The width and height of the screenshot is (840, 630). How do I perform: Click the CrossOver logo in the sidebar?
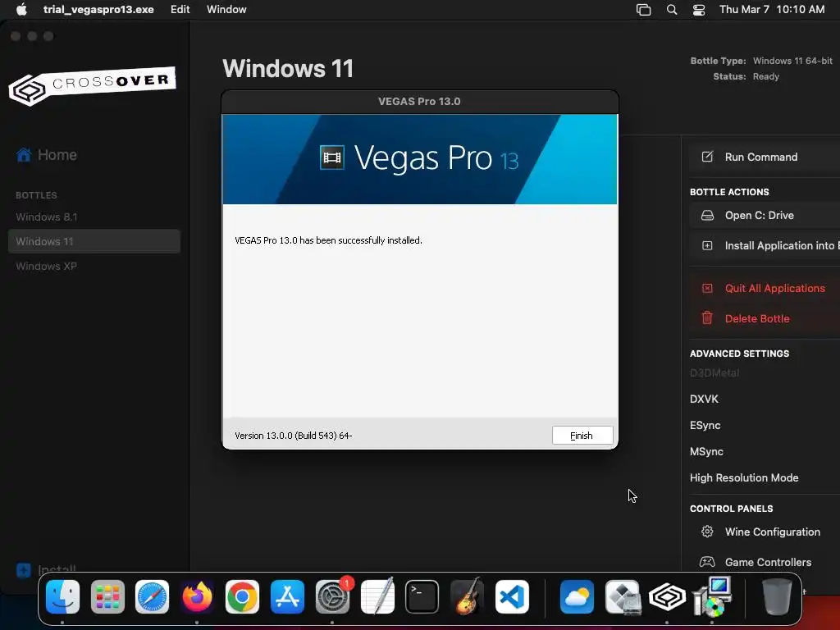click(92, 86)
